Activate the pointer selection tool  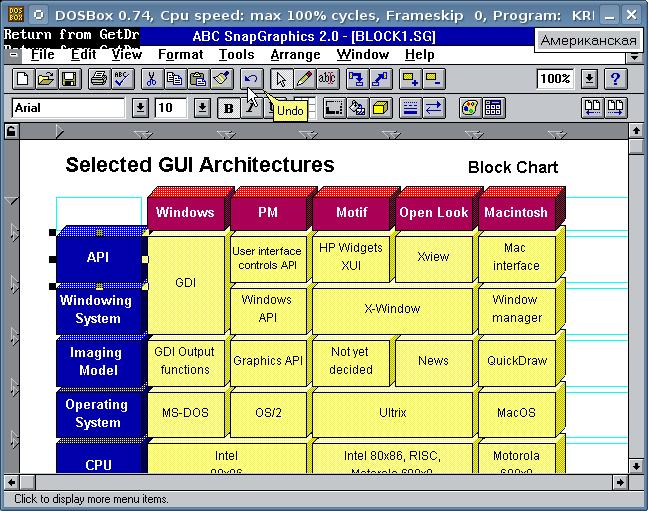pos(281,79)
